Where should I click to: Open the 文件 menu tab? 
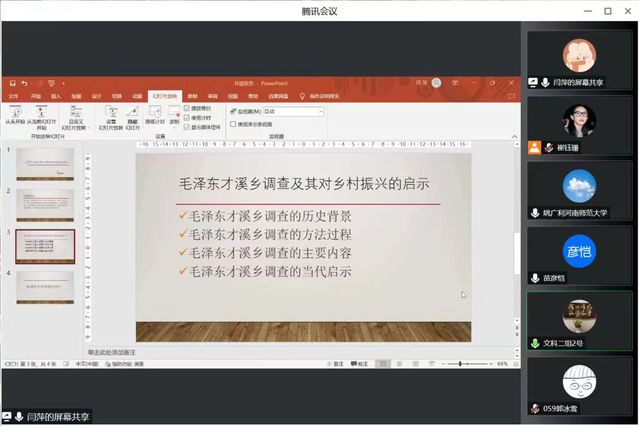[13, 95]
